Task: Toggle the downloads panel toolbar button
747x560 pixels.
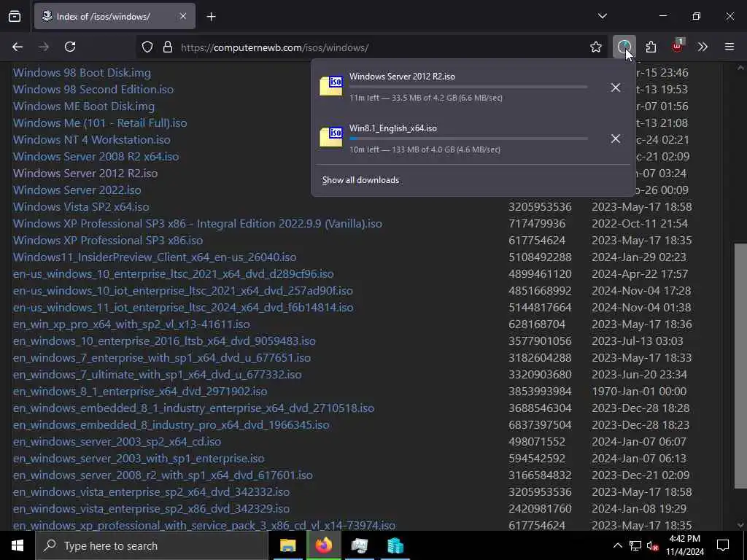Action: [x=624, y=47]
